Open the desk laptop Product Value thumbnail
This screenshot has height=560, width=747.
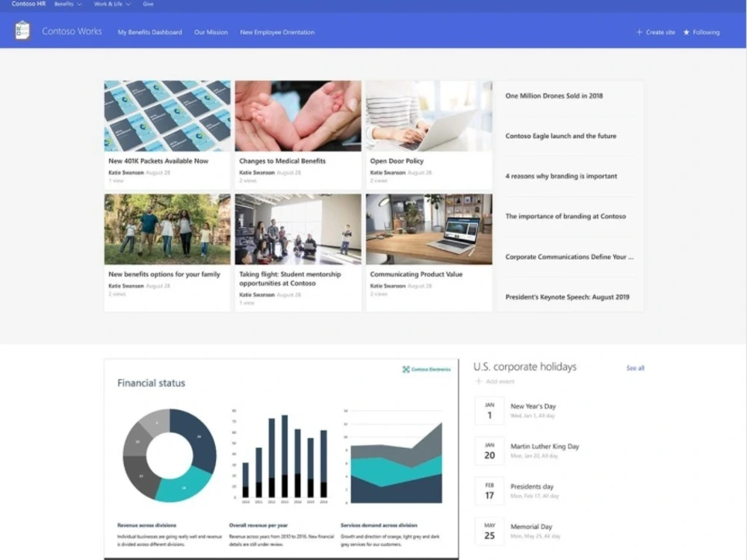point(429,229)
